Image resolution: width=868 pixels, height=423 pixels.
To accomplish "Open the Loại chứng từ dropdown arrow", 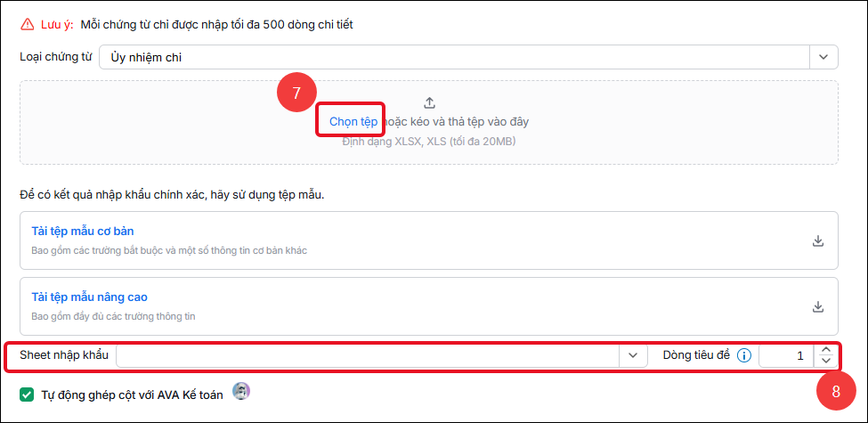I will pos(823,57).
